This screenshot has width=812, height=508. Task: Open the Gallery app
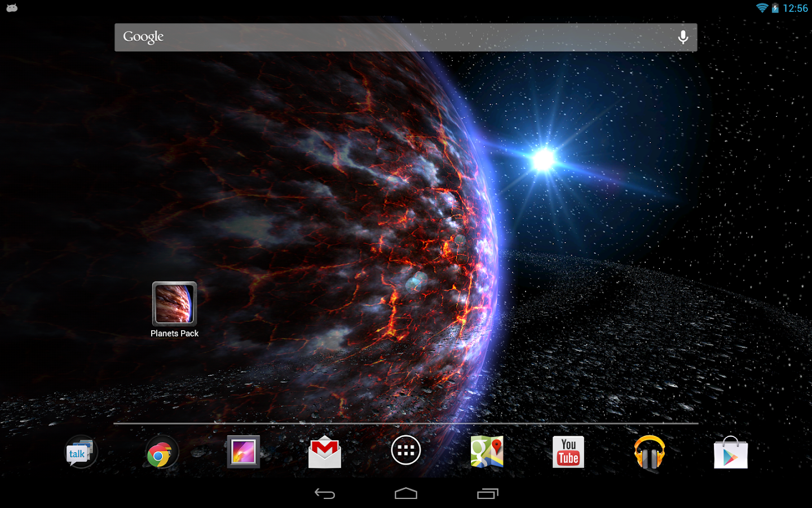pos(243,452)
